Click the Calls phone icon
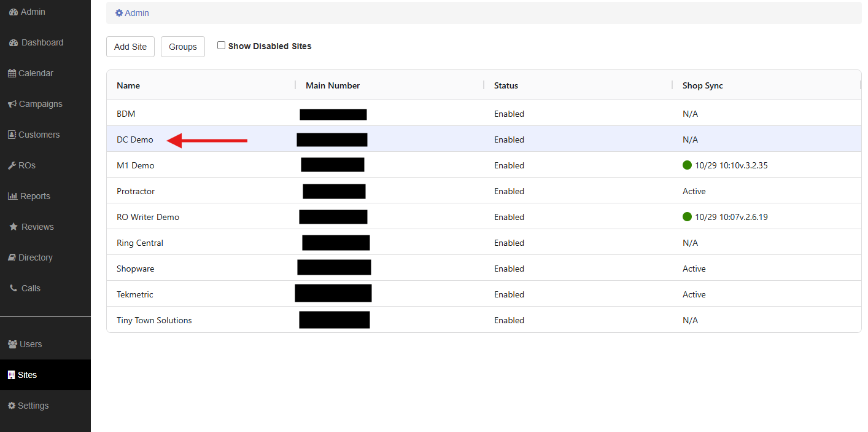 14,288
